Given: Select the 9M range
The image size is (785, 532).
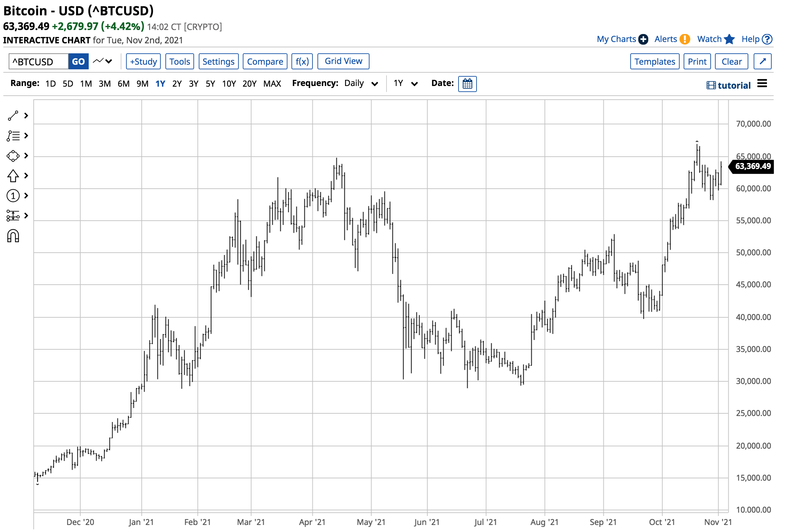Looking at the screenshot, I should pos(142,84).
